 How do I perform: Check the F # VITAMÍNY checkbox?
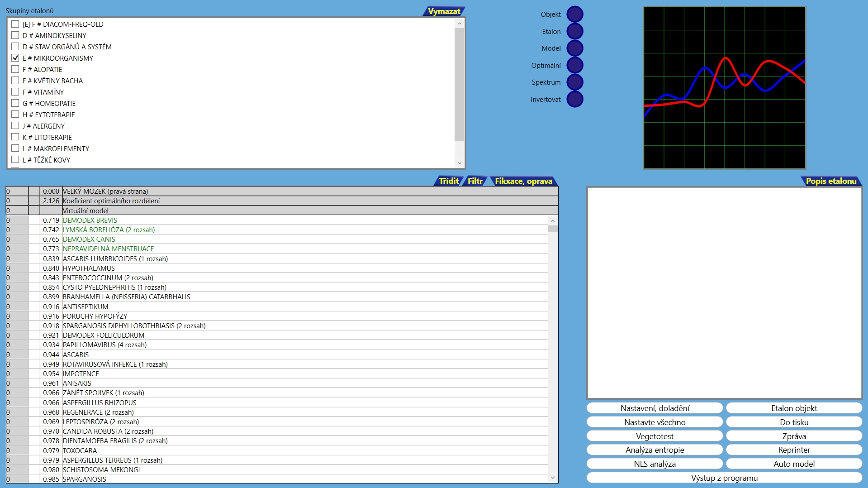tap(15, 92)
